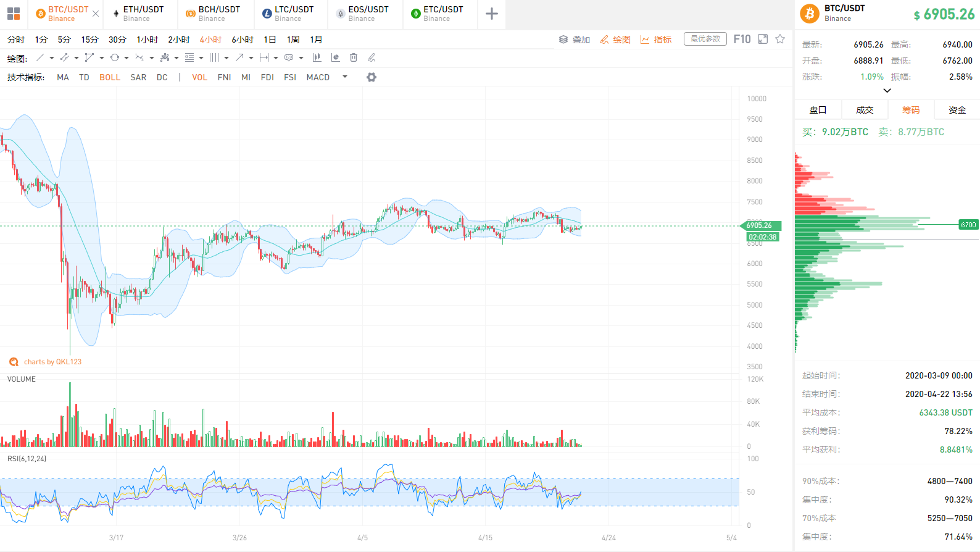
Task: Toggle the VOL sub-indicator off
Action: (200, 77)
